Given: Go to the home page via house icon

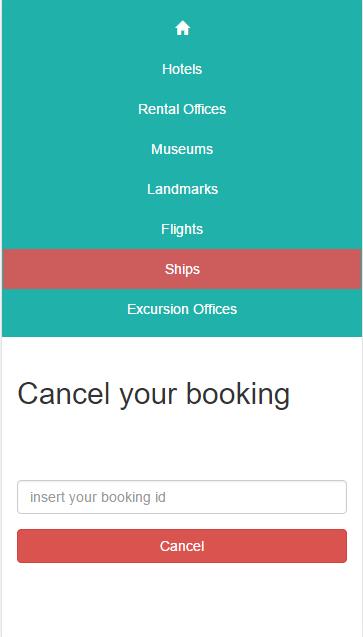Looking at the screenshot, I should click(182, 28).
